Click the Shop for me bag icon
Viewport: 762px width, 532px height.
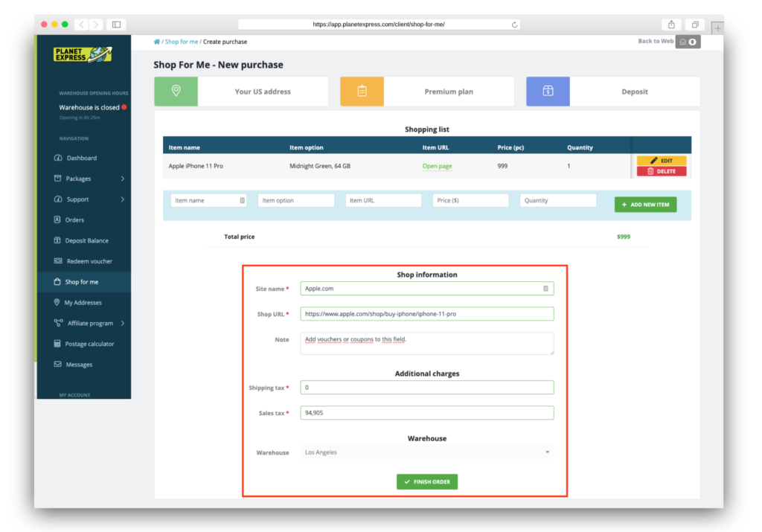(57, 282)
